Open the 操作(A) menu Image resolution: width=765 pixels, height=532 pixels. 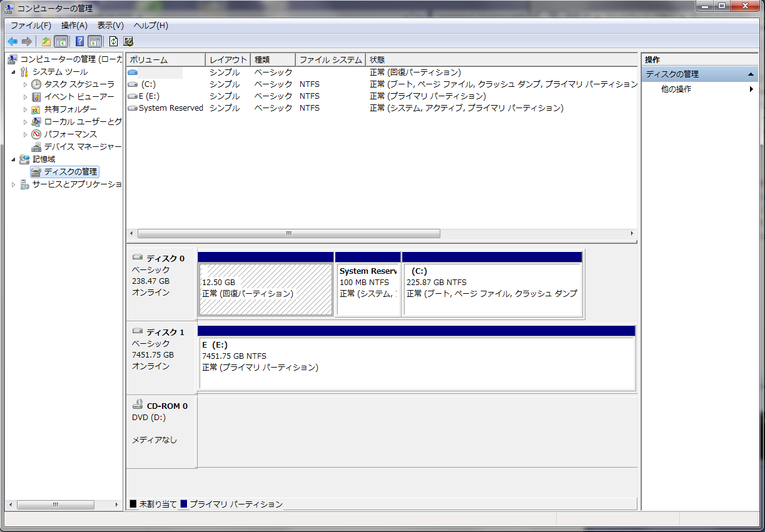tap(74, 26)
